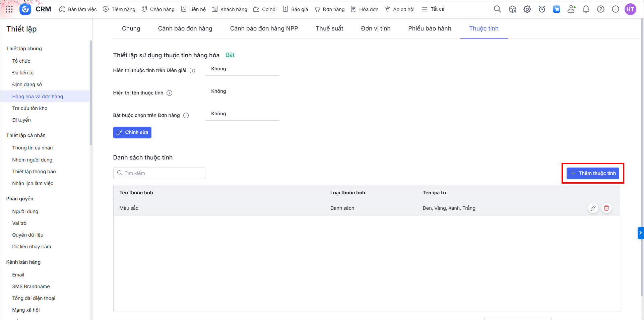
Task: Open settings gear icon in top bar
Action: (x=527, y=9)
